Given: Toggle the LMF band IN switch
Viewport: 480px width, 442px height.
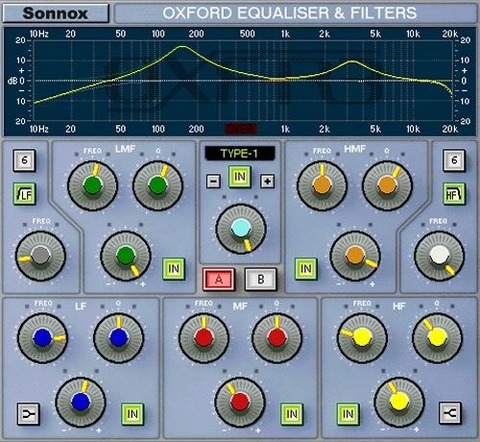Looking at the screenshot, I should tap(174, 269).
